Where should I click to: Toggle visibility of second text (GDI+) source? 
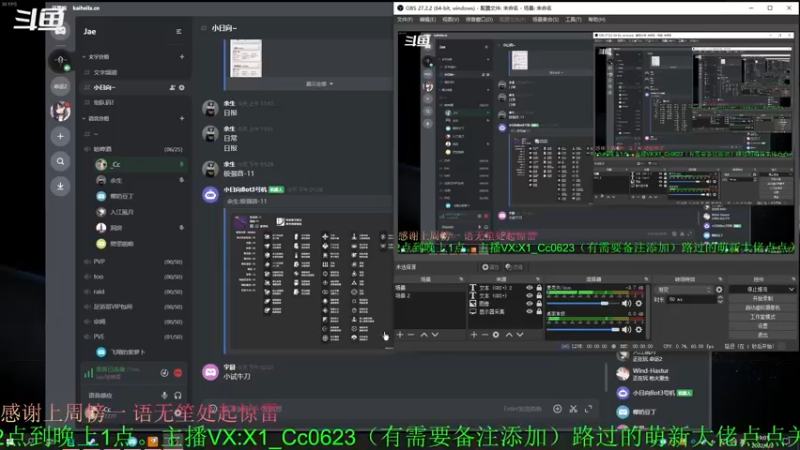530,295
